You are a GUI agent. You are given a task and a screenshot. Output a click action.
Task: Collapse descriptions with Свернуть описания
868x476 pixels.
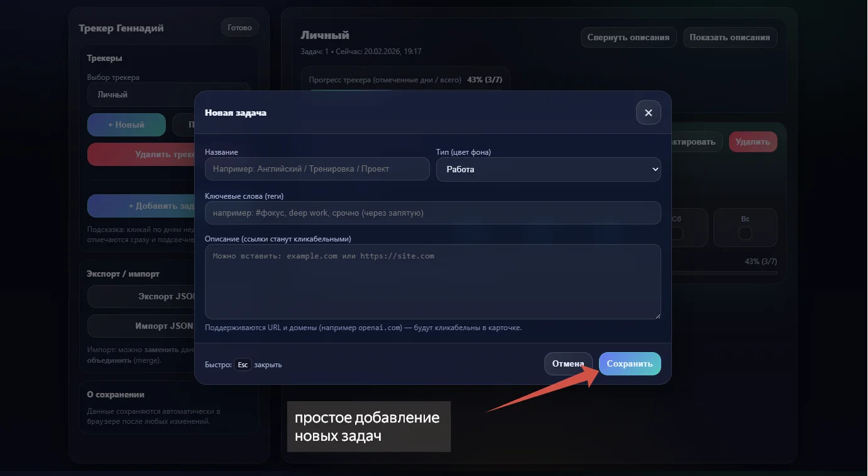pos(629,37)
